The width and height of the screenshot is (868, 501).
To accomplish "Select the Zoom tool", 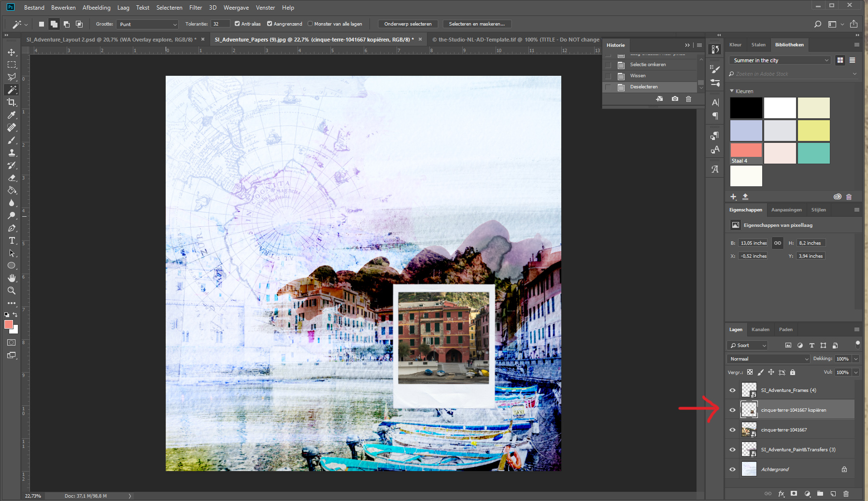I will tap(12, 291).
